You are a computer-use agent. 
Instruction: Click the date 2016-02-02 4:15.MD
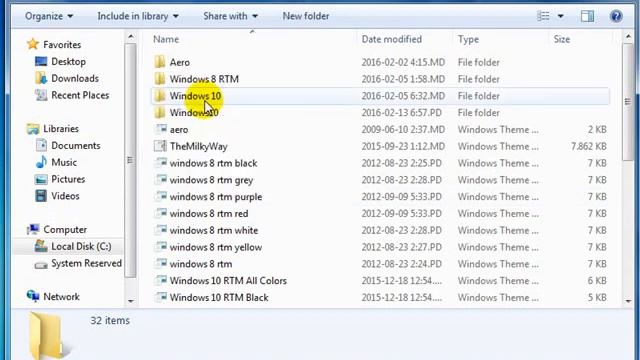coord(403,62)
